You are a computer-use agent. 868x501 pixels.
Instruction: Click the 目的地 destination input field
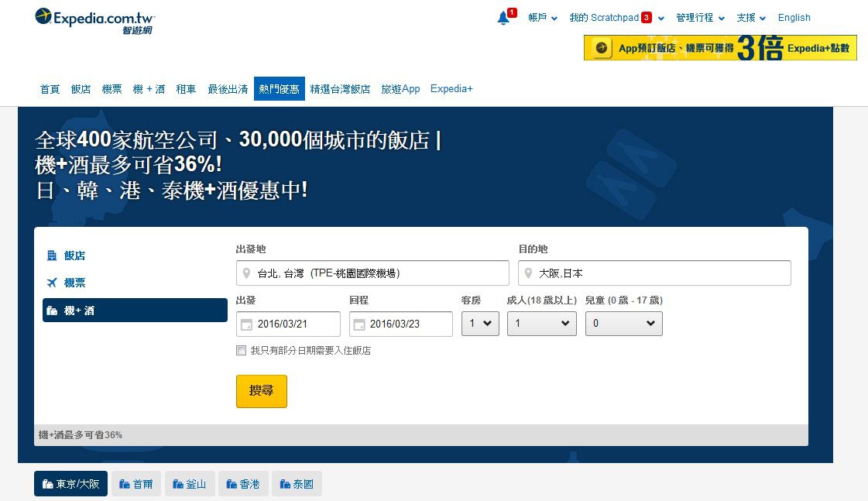654,273
